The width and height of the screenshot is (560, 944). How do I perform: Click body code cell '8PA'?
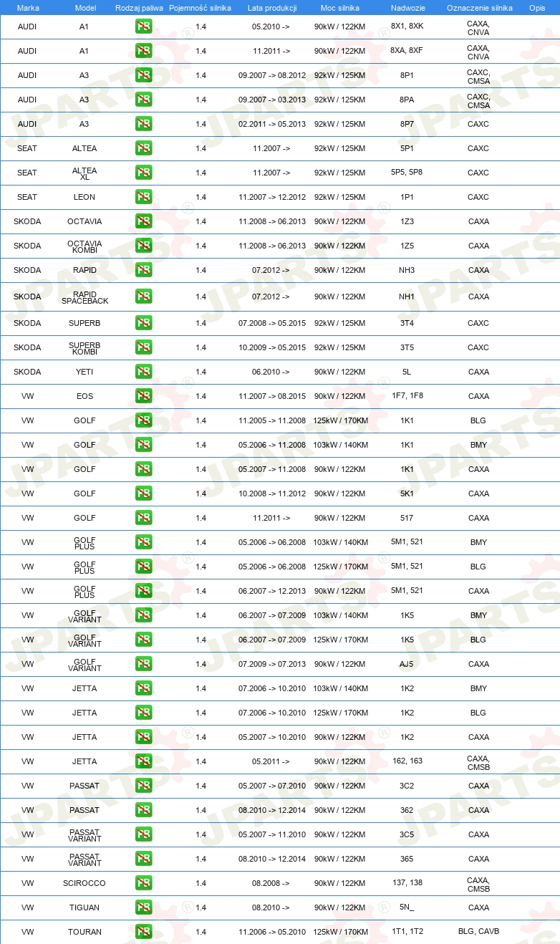tap(407, 100)
